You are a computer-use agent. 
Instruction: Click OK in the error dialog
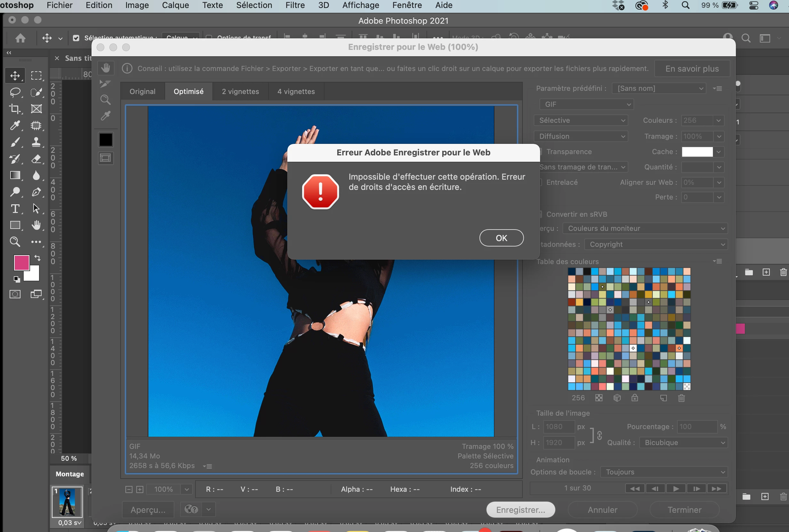(x=501, y=238)
